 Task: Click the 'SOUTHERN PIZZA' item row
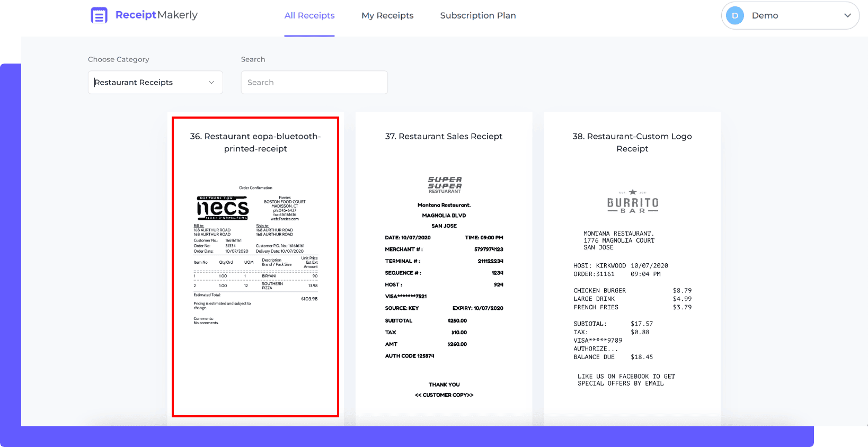tap(255, 285)
